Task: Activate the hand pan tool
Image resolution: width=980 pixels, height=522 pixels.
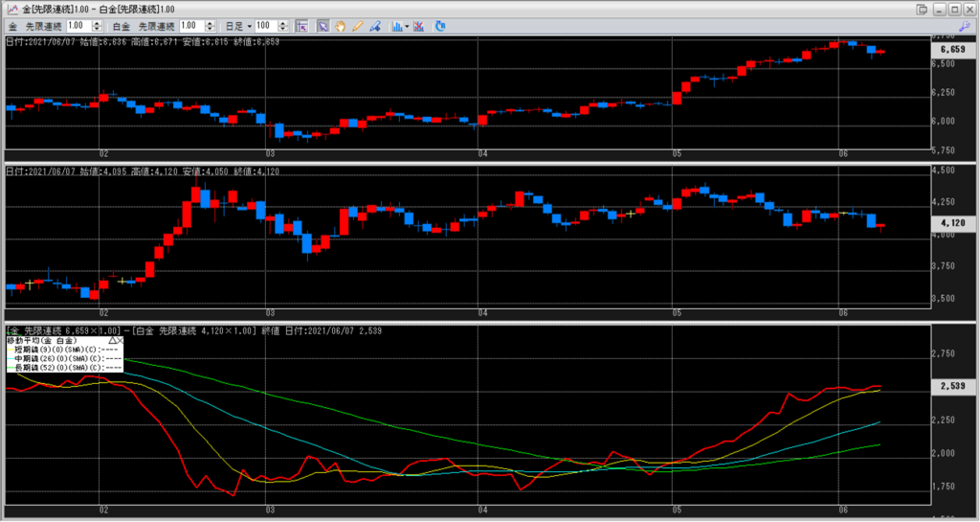Action: 340,26
